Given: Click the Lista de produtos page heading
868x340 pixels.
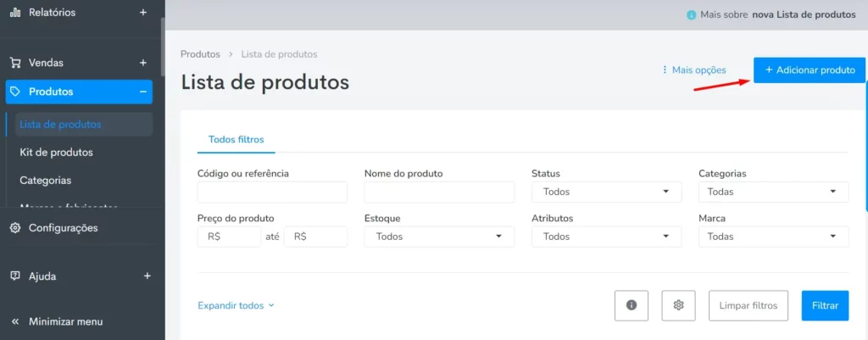Looking at the screenshot, I should [265, 82].
